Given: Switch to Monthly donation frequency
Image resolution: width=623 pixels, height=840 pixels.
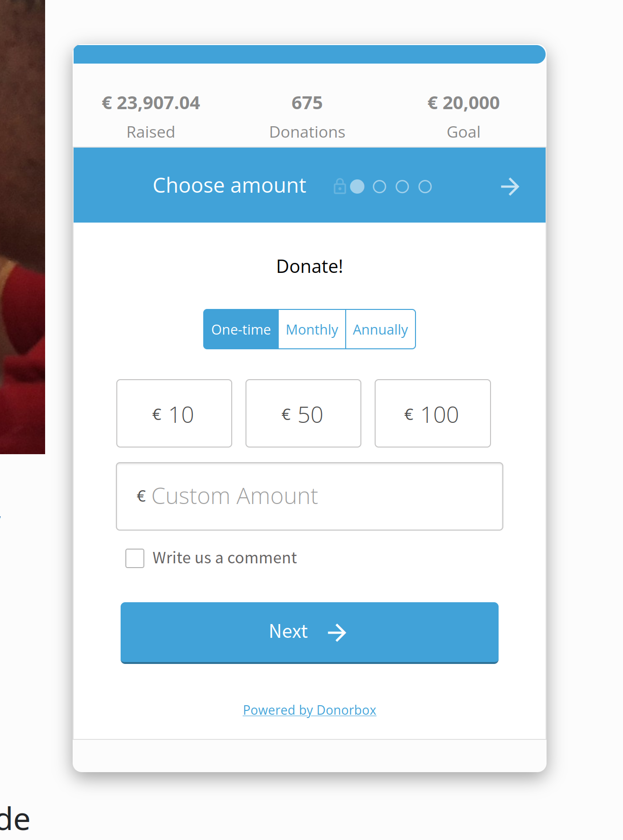Looking at the screenshot, I should [x=312, y=329].
